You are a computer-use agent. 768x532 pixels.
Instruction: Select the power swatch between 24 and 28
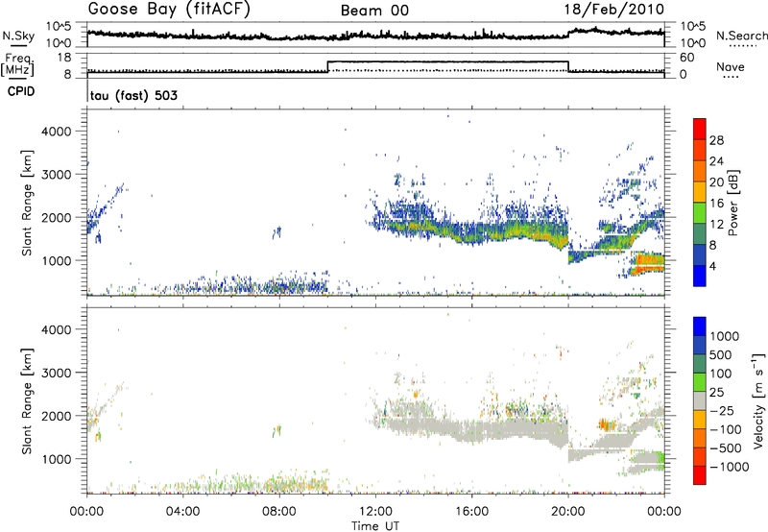pos(700,150)
